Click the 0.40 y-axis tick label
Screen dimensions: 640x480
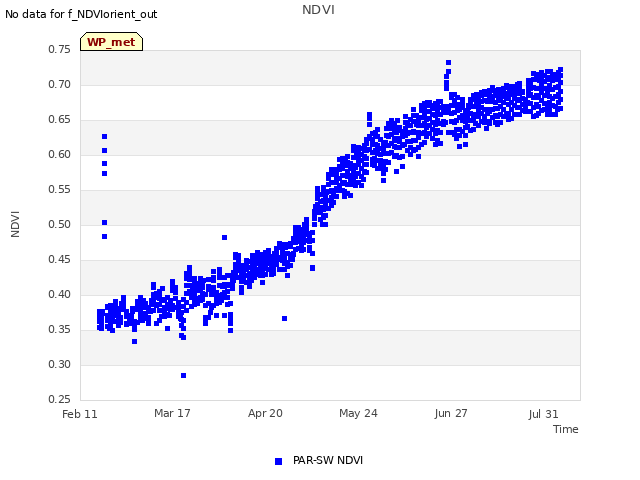point(59,294)
